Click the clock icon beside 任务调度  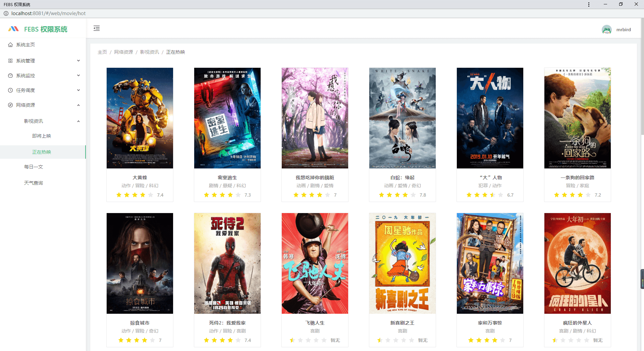coord(10,90)
